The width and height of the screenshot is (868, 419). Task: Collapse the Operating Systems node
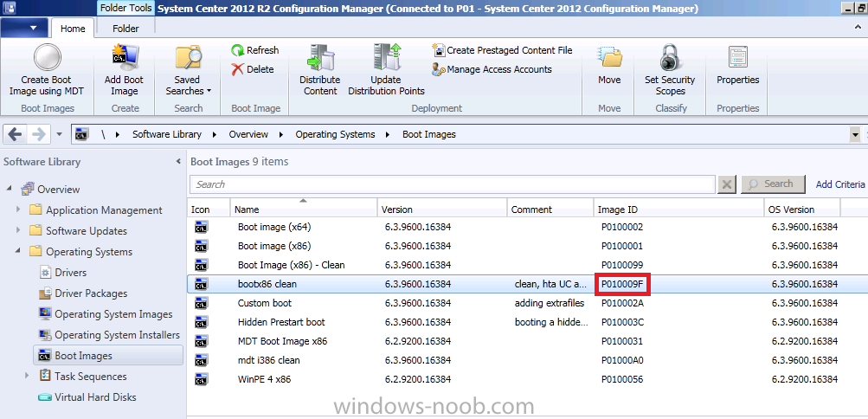point(18,251)
